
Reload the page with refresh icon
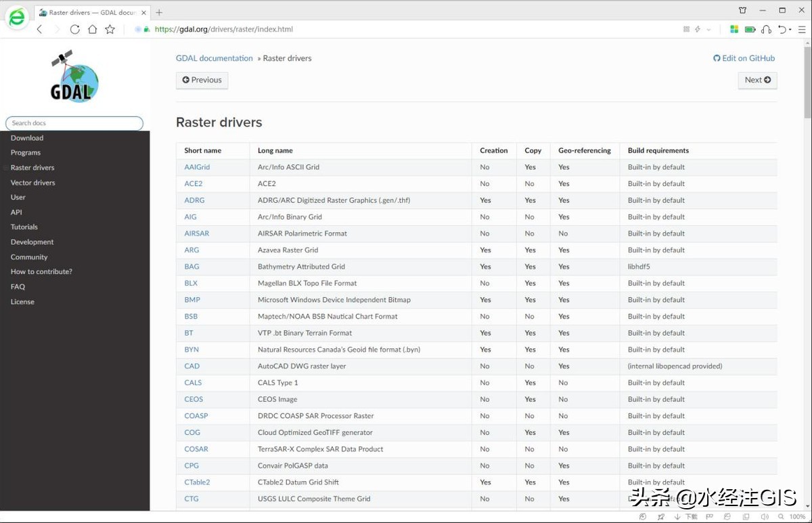tap(74, 29)
